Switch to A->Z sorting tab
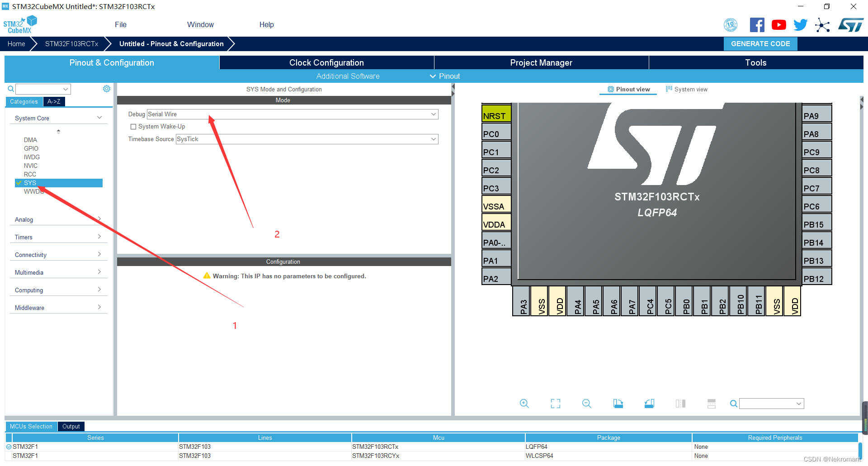 (x=54, y=101)
